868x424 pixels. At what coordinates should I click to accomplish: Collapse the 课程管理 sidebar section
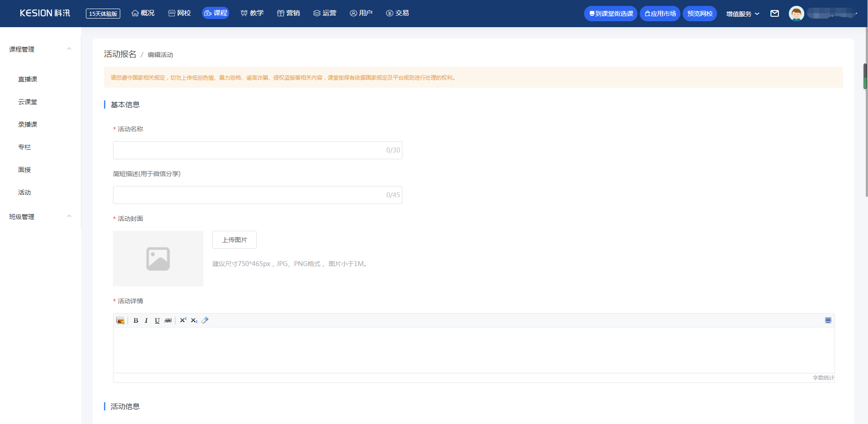pyautogui.click(x=69, y=49)
